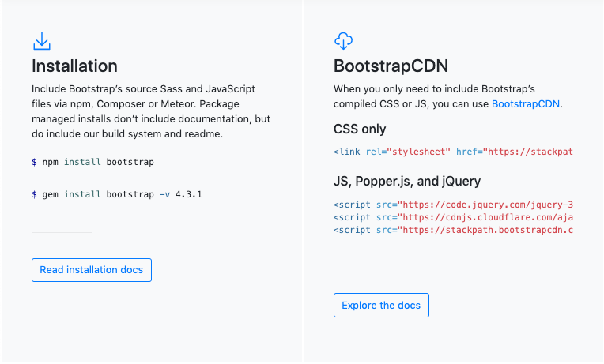This screenshot has width=604, height=364.
Task: Click the BootstrapCDN cloud download icon
Action: [x=343, y=41]
